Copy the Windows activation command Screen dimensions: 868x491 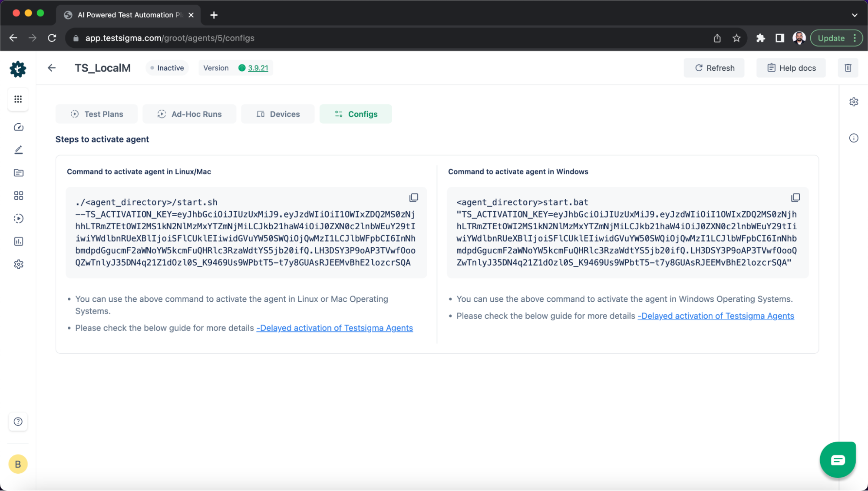pos(795,198)
